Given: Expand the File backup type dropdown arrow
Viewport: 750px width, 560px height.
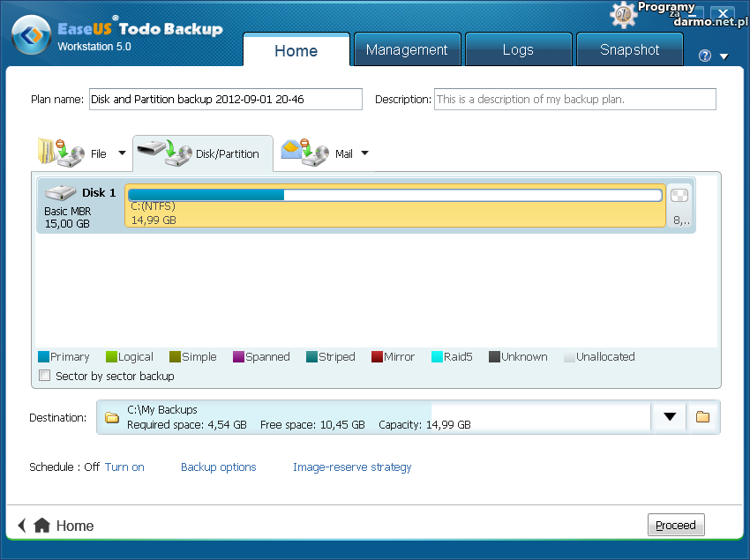Looking at the screenshot, I should (122, 153).
